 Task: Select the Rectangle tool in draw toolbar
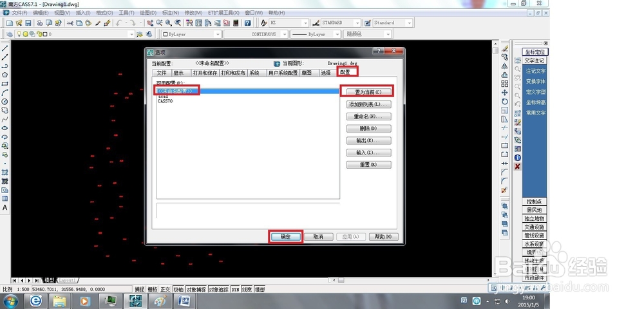(5, 84)
